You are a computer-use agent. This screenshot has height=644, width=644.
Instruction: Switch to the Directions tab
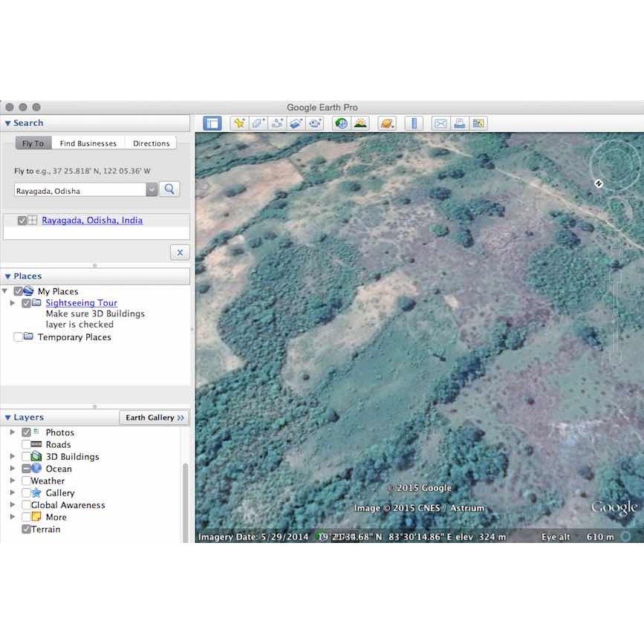click(x=151, y=143)
